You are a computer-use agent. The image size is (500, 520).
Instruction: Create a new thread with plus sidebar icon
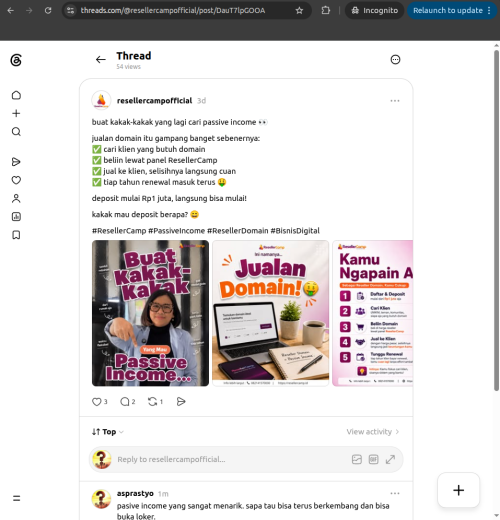pyautogui.click(x=16, y=113)
